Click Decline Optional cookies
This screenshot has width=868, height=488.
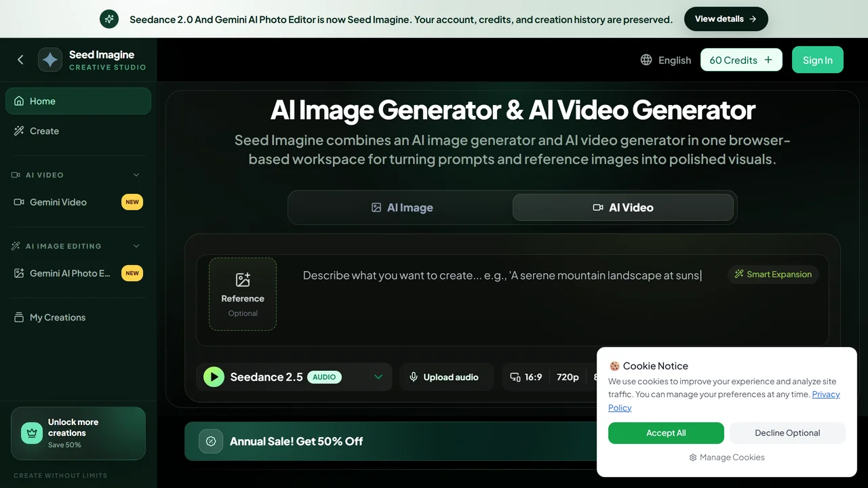[x=787, y=433]
